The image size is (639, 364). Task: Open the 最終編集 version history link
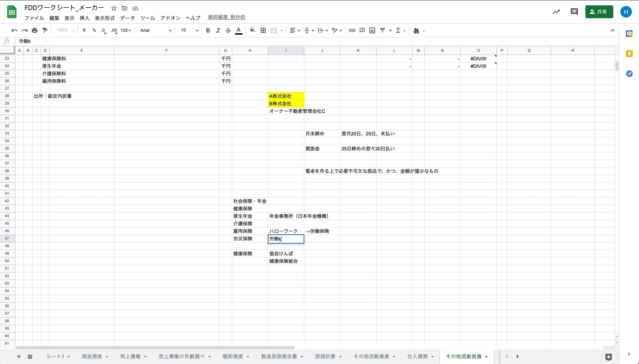pyautogui.click(x=226, y=17)
